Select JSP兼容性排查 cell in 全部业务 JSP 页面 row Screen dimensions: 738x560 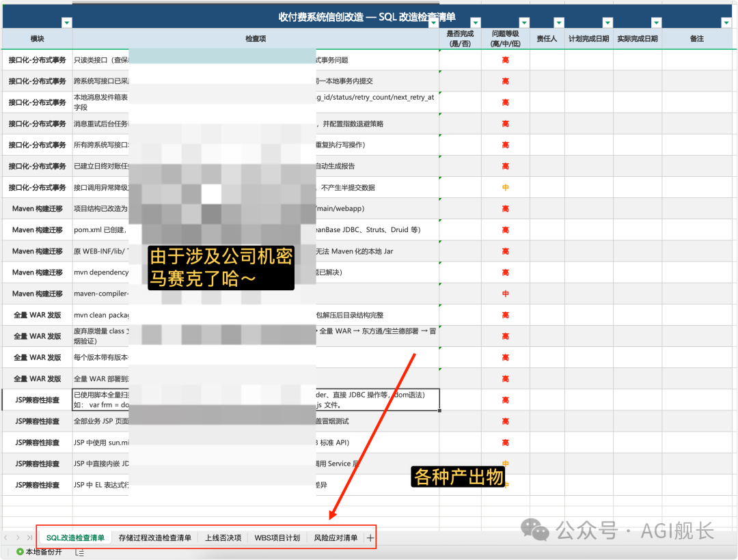(37, 421)
